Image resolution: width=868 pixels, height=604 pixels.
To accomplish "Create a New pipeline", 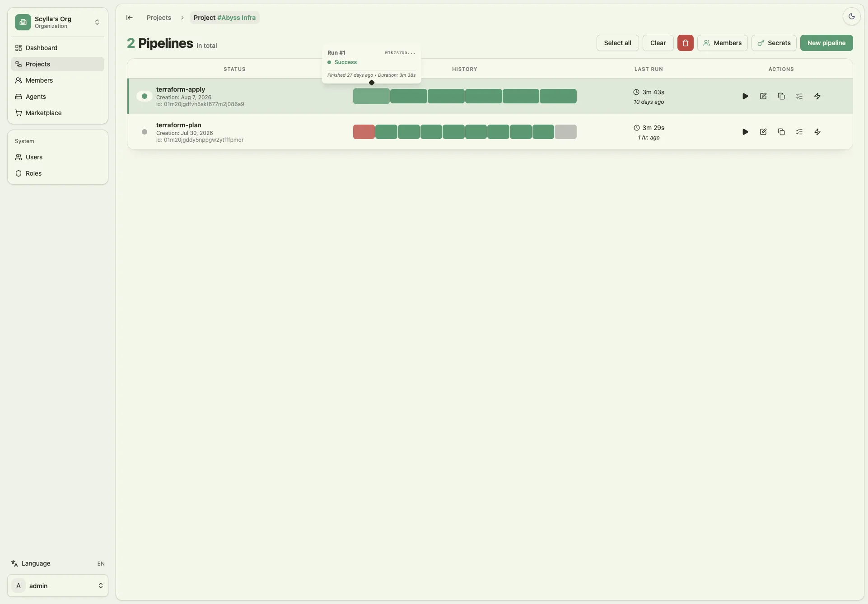I will coord(826,43).
